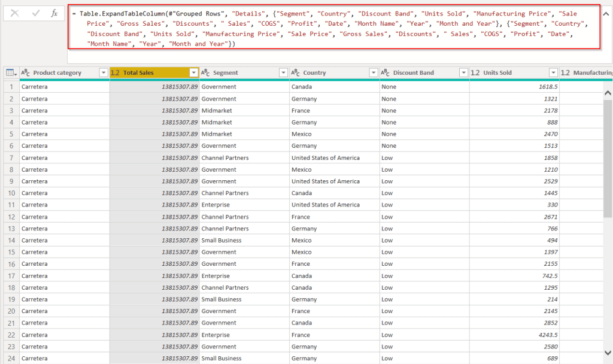Click Segment cell in row 19
Image resolution: width=613 pixels, height=364 pixels.
pyautogui.click(x=244, y=299)
